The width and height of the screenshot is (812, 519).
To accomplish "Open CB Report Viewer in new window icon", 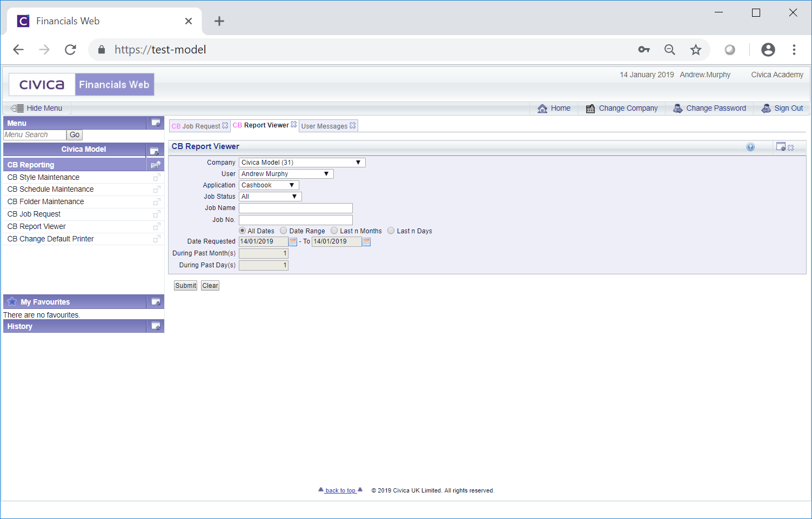I will point(157,227).
